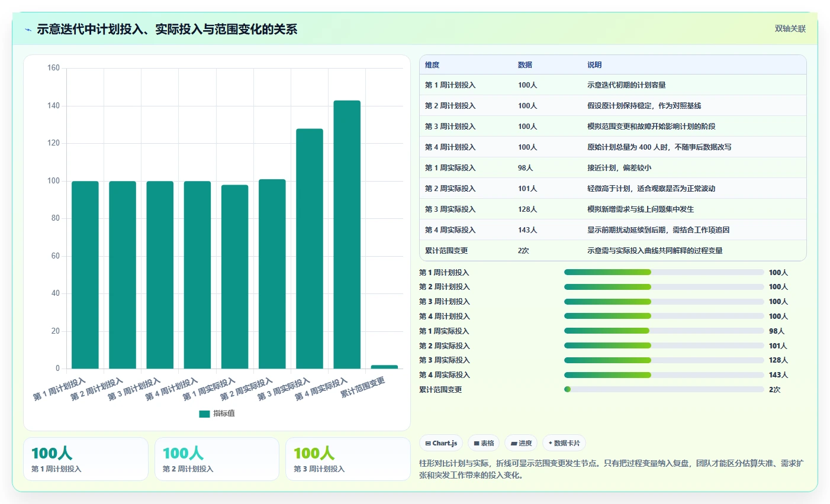This screenshot has height=504, width=830.
Task: Click the 第 3 周实际投入 progress bar
Action: point(664,360)
